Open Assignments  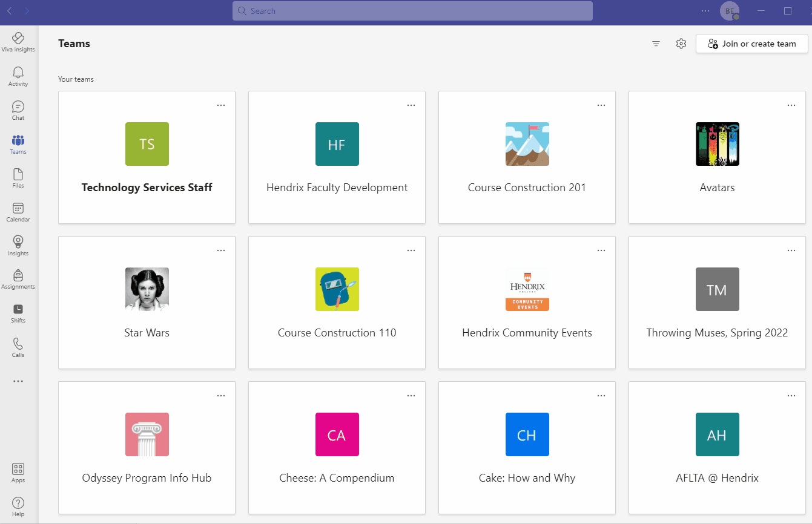click(18, 279)
